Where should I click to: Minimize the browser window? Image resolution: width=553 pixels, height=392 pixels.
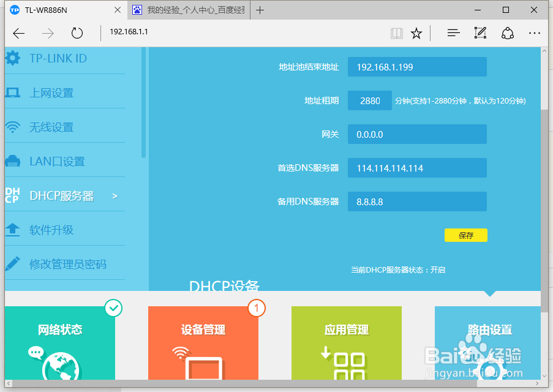[478, 10]
